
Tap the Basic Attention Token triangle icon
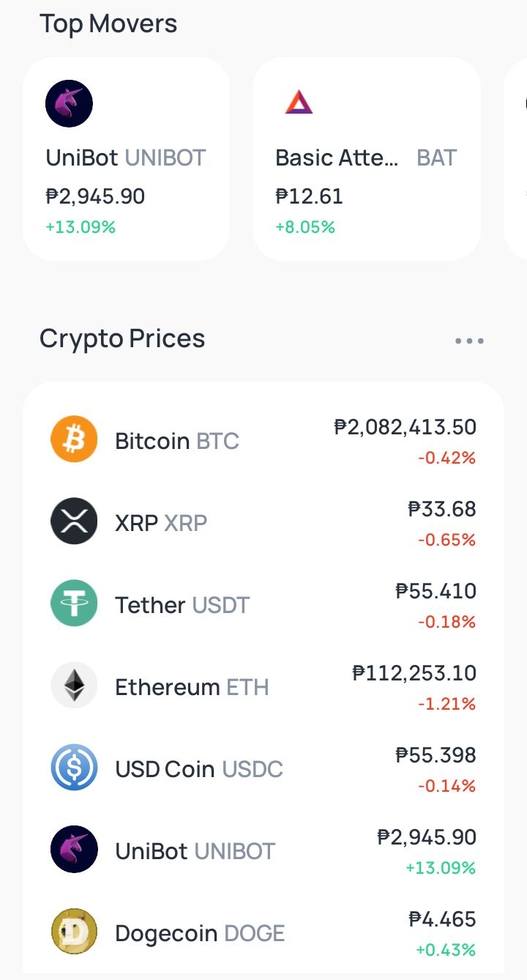[299, 103]
